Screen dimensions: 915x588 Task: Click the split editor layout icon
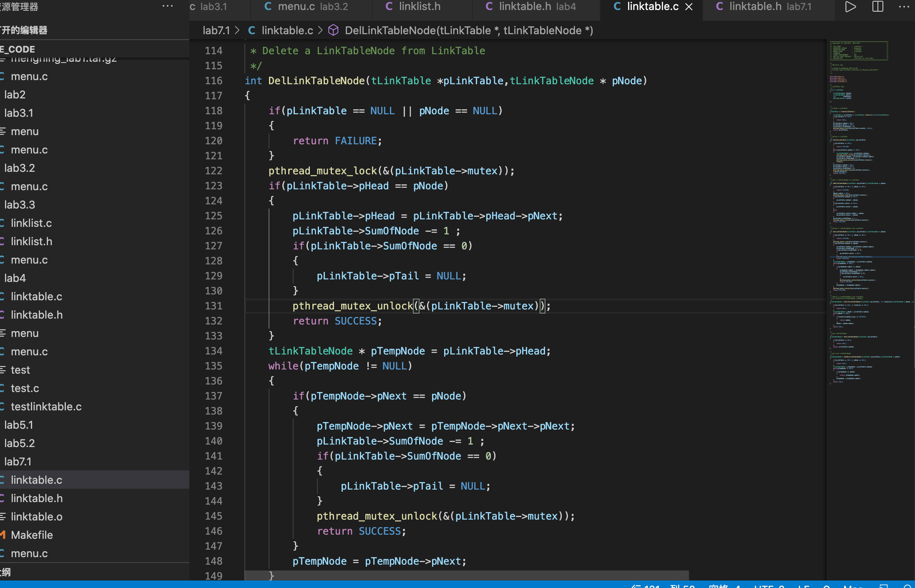pyautogui.click(x=877, y=7)
